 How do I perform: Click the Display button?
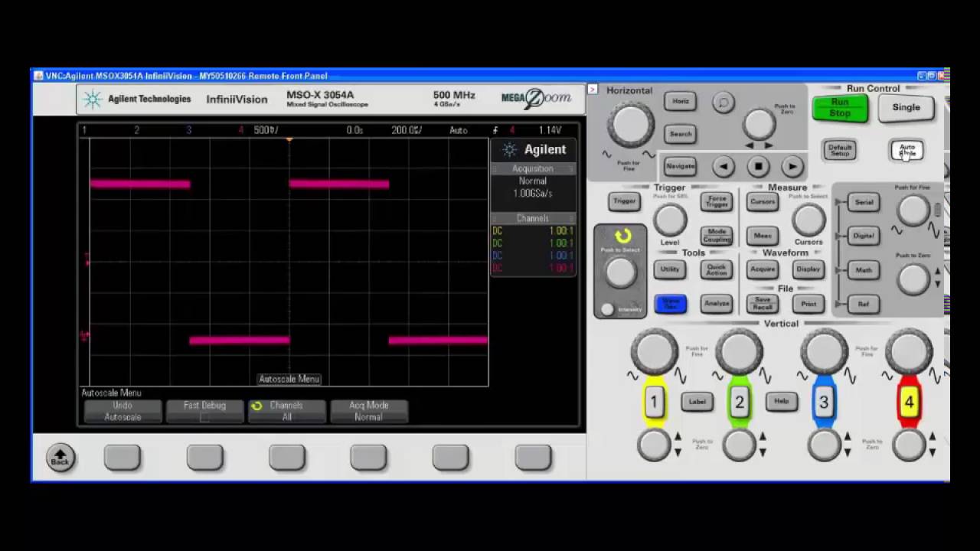808,269
